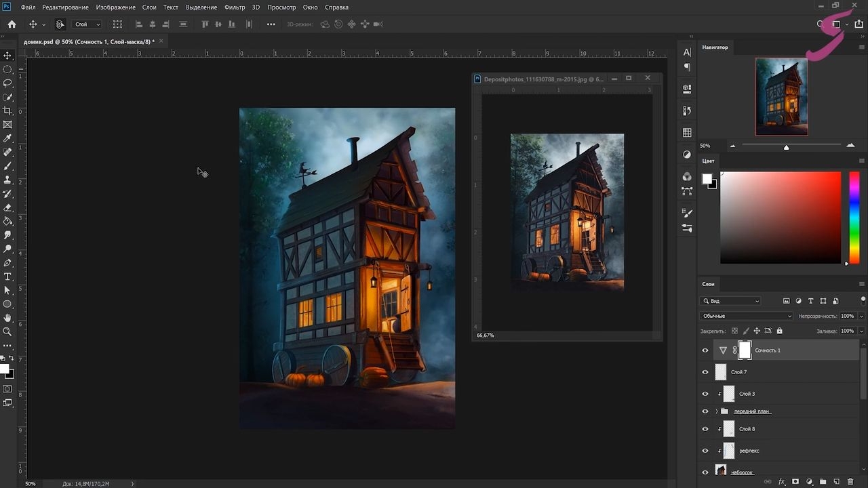Select the Clone Stamp tool
The height and width of the screenshot is (488, 868).
(x=7, y=180)
